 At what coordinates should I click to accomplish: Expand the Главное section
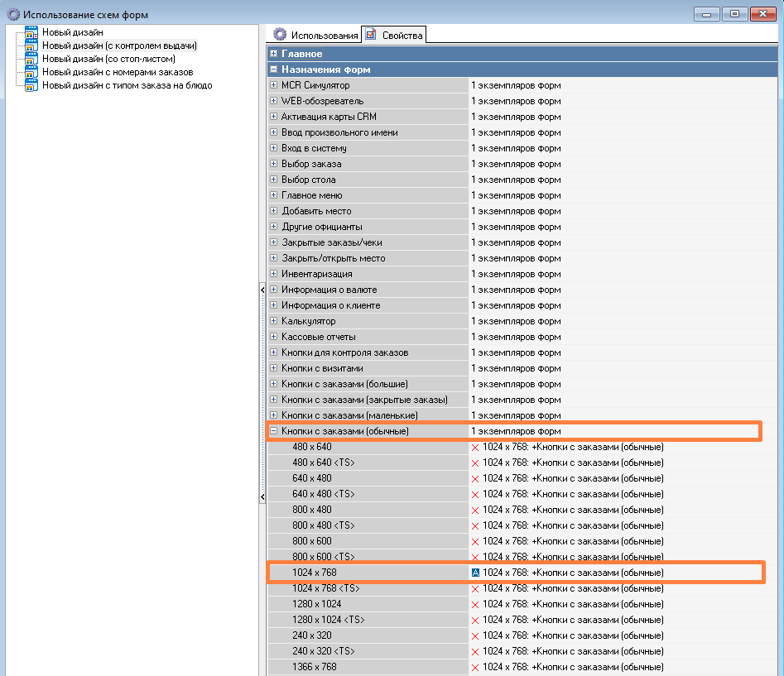(274, 54)
